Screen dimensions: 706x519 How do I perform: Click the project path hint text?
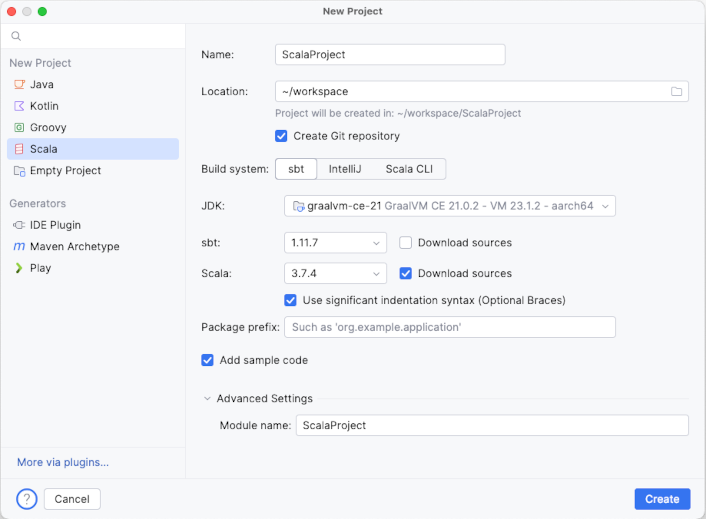[398, 113]
